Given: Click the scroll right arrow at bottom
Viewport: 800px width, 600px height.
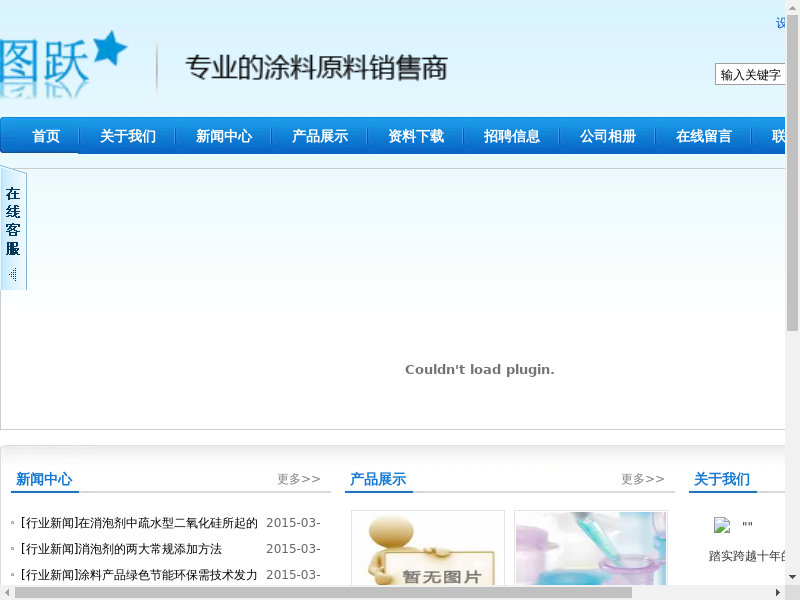Looking at the screenshot, I should pyautogui.click(x=778, y=592).
